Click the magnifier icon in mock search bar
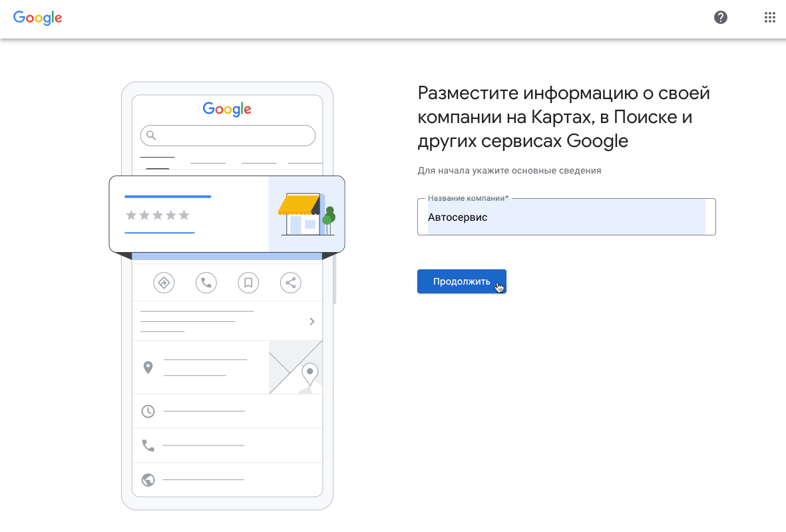 (x=151, y=135)
